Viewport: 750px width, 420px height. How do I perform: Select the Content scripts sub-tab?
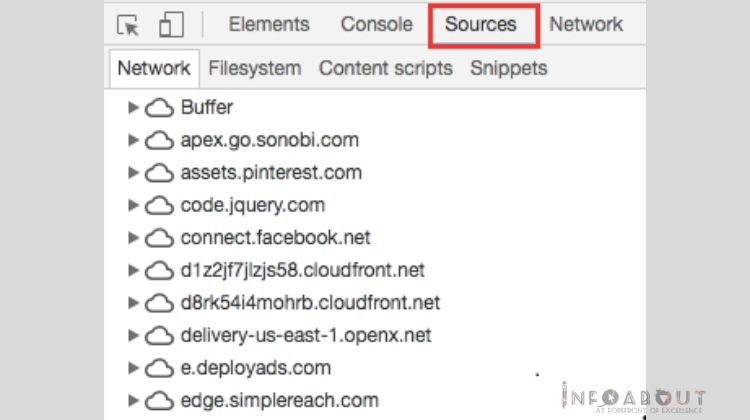(x=385, y=69)
